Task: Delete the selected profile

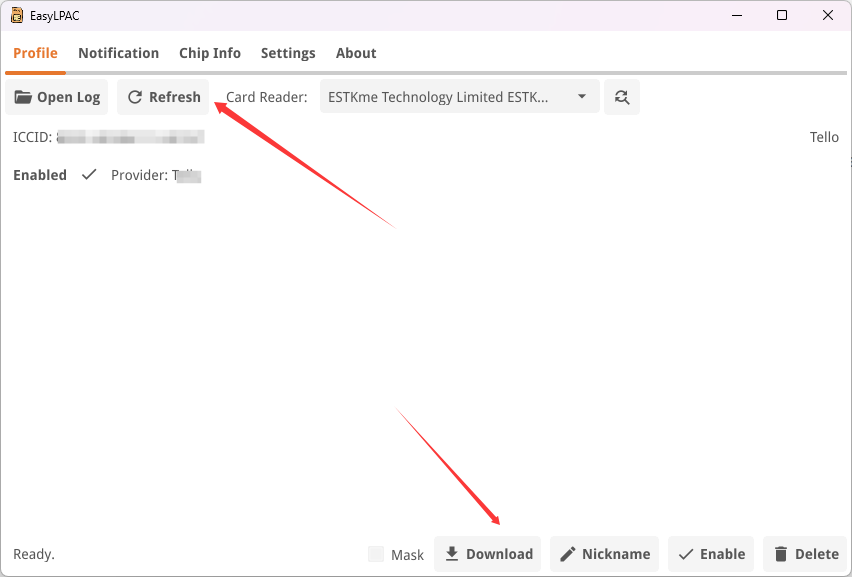Action: click(x=805, y=554)
